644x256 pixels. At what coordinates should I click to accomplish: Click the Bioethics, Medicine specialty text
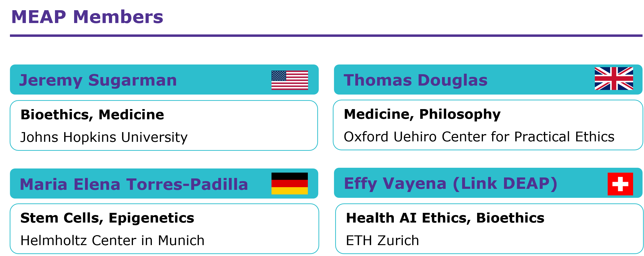pos(92,115)
